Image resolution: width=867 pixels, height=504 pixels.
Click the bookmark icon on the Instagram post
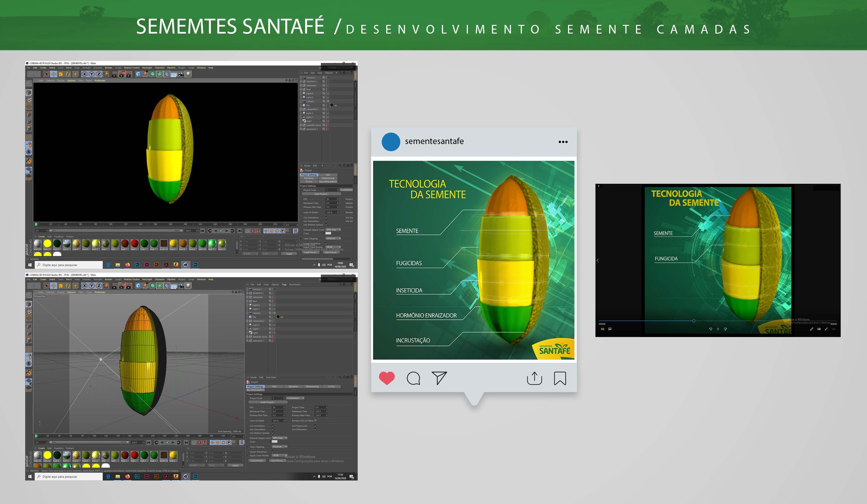pyautogui.click(x=560, y=378)
